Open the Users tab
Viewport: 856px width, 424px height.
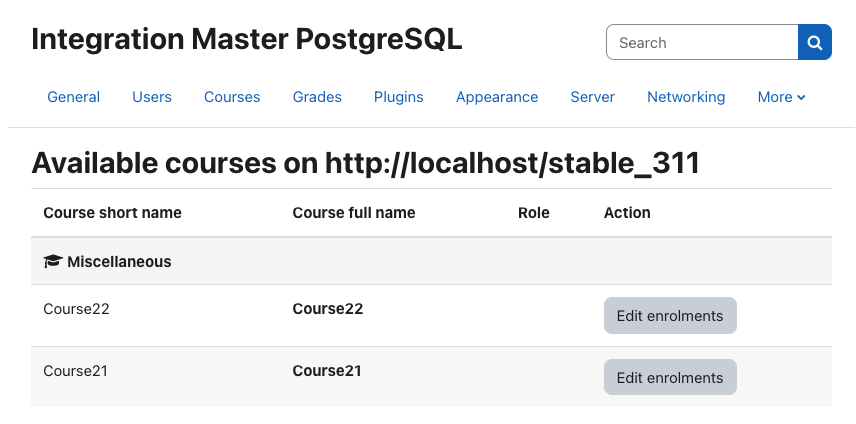pos(152,97)
